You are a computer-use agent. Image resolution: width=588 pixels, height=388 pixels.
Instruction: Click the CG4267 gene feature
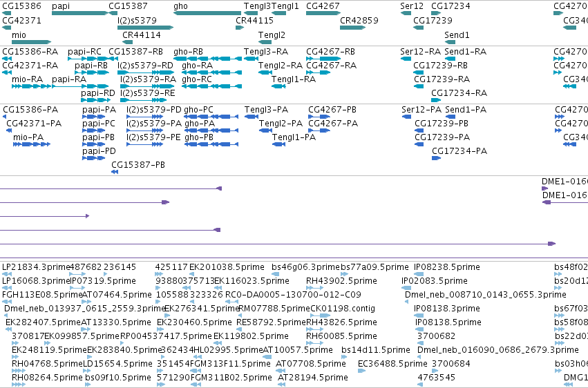tap(323, 13)
